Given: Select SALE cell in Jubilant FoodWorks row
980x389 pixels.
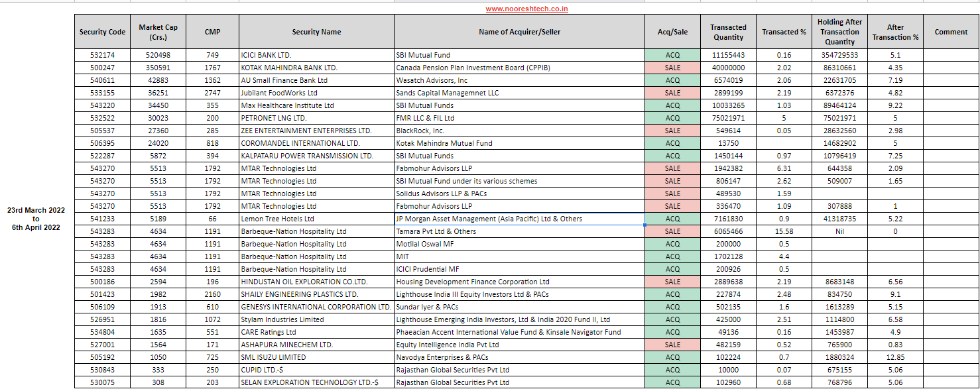Looking at the screenshot, I should [x=672, y=93].
